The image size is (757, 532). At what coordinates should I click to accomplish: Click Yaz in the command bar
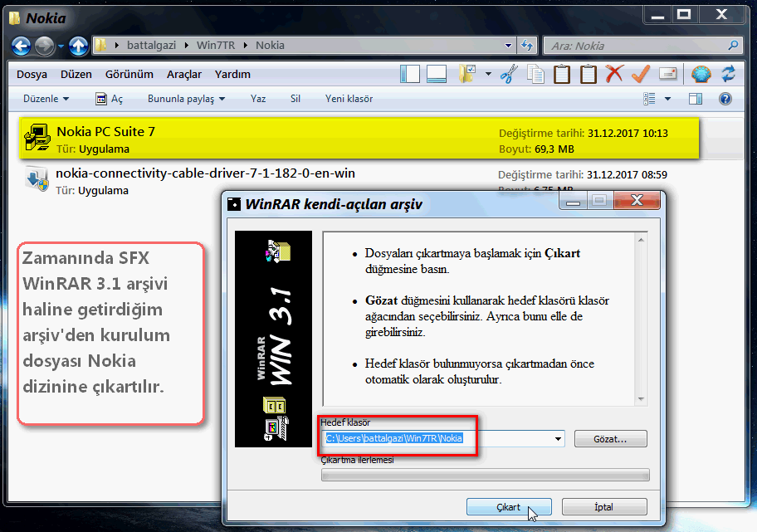258,99
